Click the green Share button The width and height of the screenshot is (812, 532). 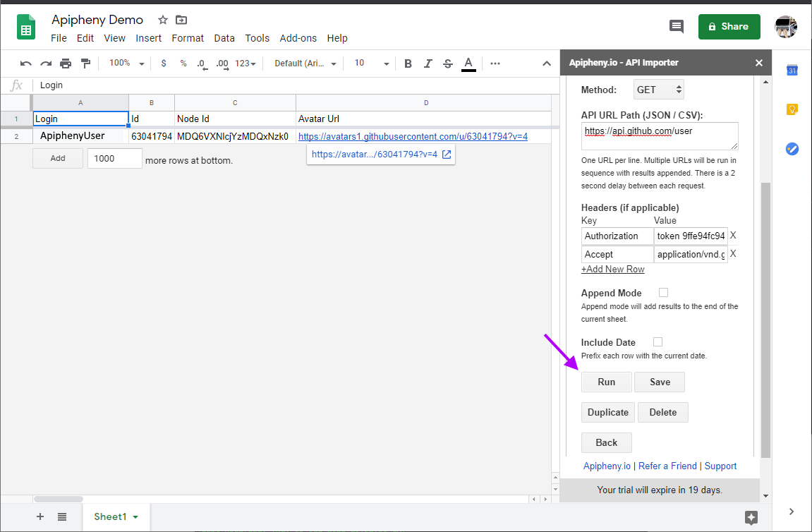(x=729, y=26)
